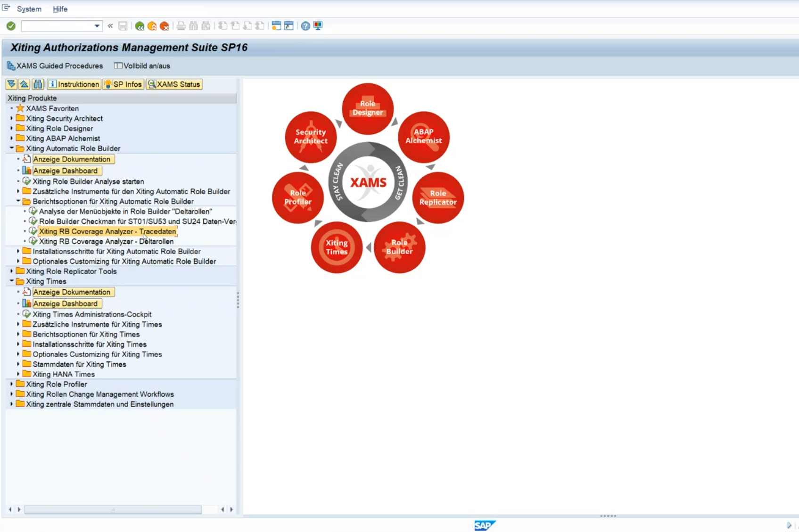
Task: Open the transaction command field dropdown
Action: pos(97,26)
